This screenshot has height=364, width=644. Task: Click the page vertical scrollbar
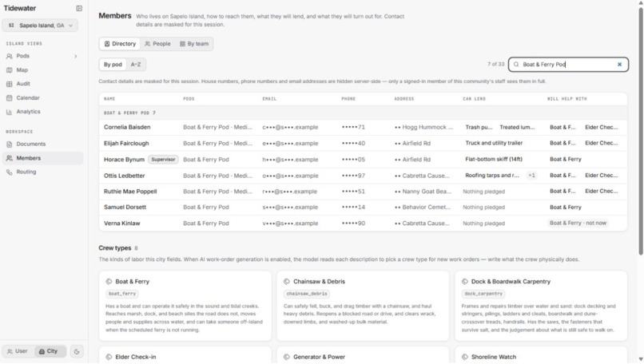pyautogui.click(x=640, y=132)
